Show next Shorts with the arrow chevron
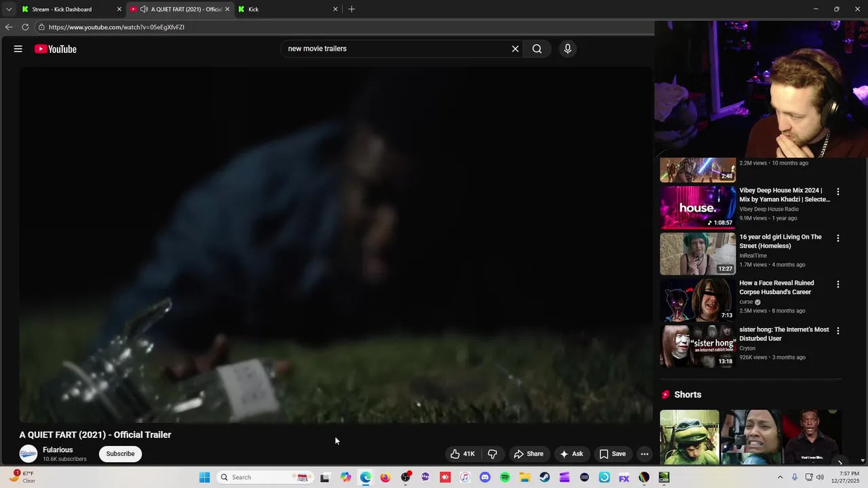 tap(840, 463)
